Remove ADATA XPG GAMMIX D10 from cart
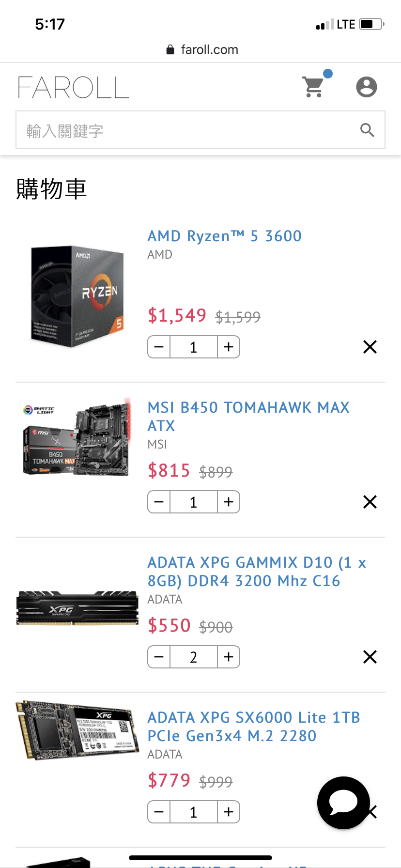Screen dimensions: 401x868 (x=370, y=657)
